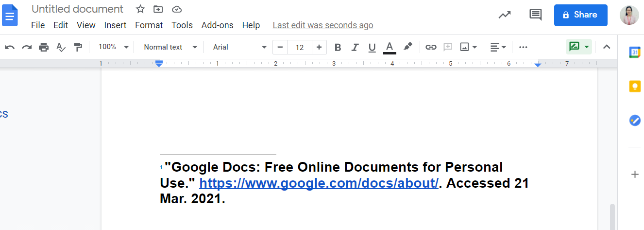Get add-ons with plus icon
The image size is (644, 230).
tap(635, 174)
